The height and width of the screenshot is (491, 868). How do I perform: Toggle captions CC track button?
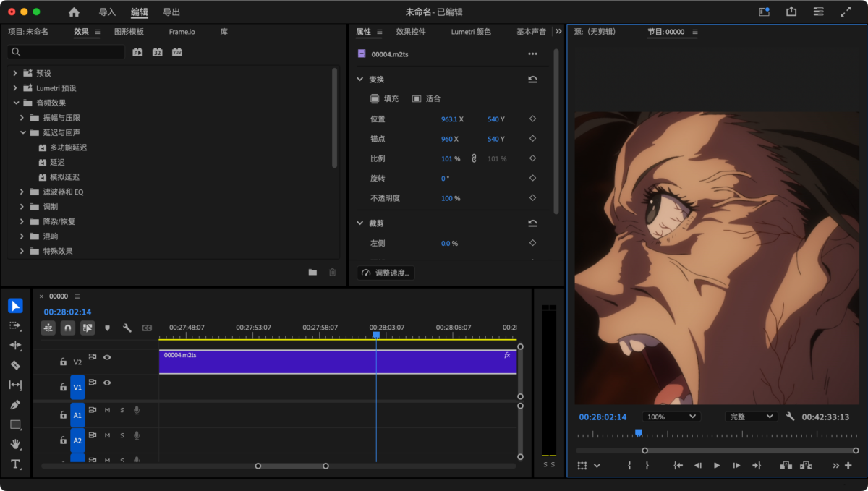click(147, 328)
